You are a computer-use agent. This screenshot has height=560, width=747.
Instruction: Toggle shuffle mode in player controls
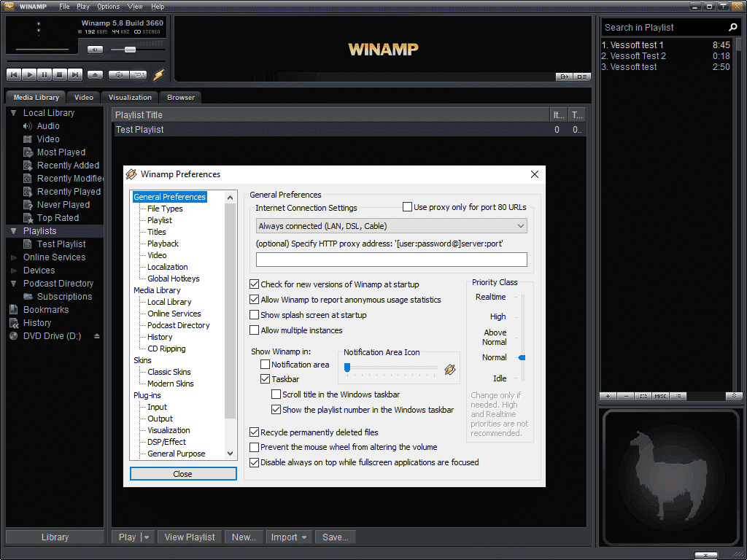coord(117,74)
